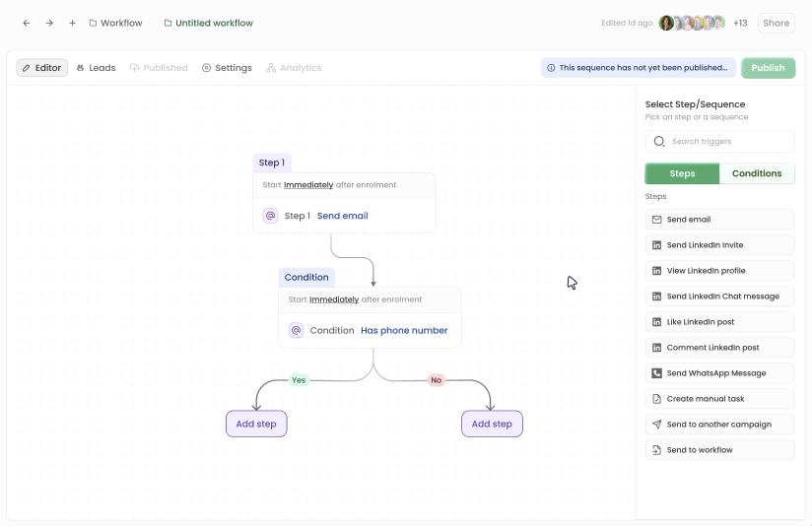Expand the +13 collaborators list
The image size is (812, 526).
740,23
